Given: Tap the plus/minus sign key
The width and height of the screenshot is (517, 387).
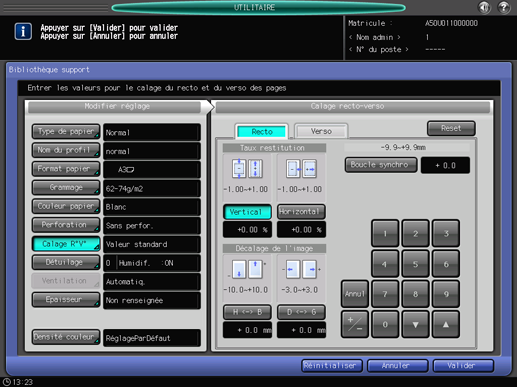Looking at the screenshot, I should pos(355,324).
